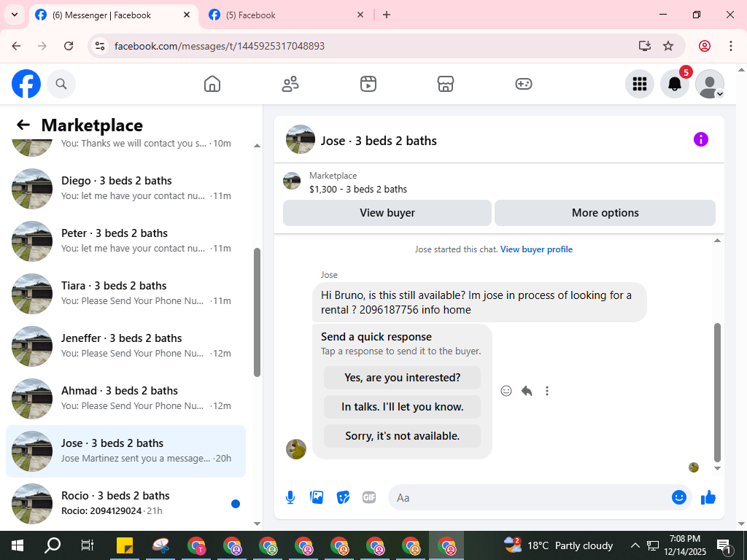
Task: Reload the page
Action: tap(69, 46)
